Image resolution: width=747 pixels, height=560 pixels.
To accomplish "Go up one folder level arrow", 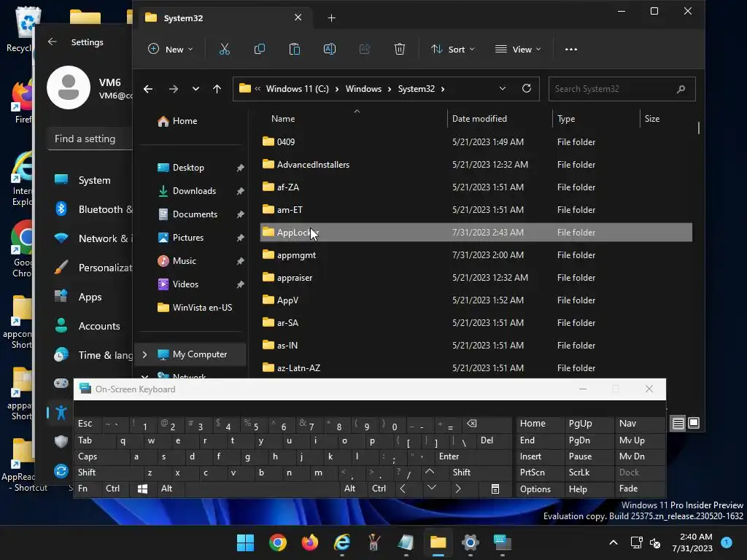I will [x=217, y=89].
